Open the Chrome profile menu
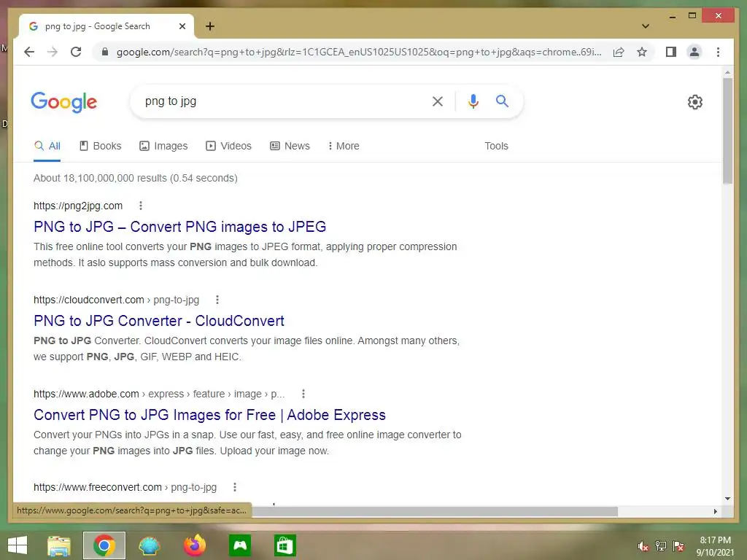 click(694, 52)
